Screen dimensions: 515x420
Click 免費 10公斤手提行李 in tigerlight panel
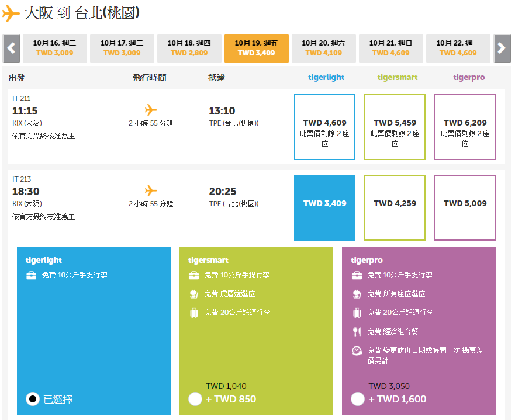[x=75, y=275]
